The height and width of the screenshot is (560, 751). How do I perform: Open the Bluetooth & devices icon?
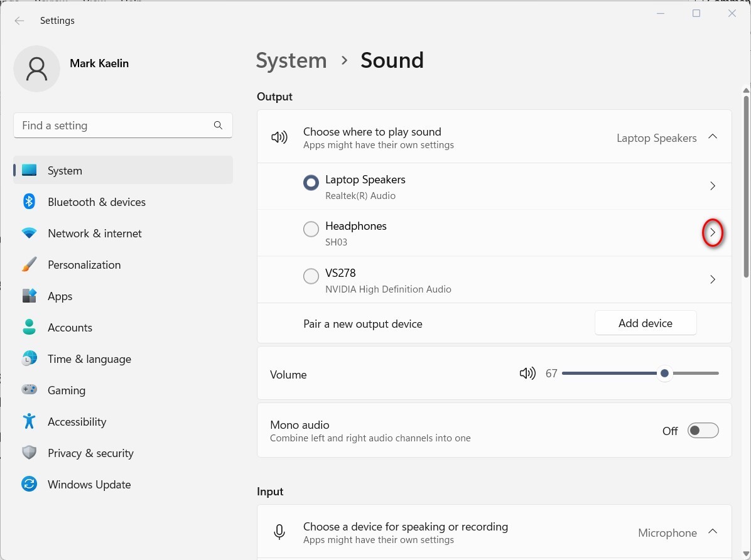click(29, 202)
